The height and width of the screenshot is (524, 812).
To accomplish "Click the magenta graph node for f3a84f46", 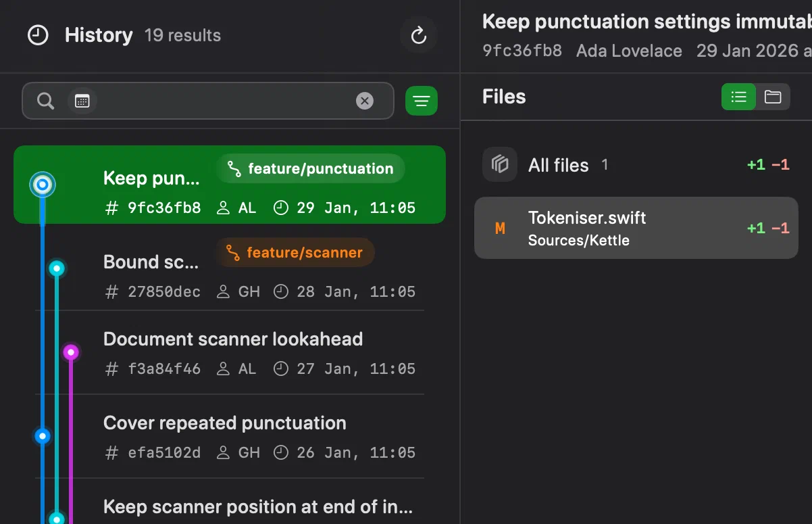I will [x=71, y=352].
